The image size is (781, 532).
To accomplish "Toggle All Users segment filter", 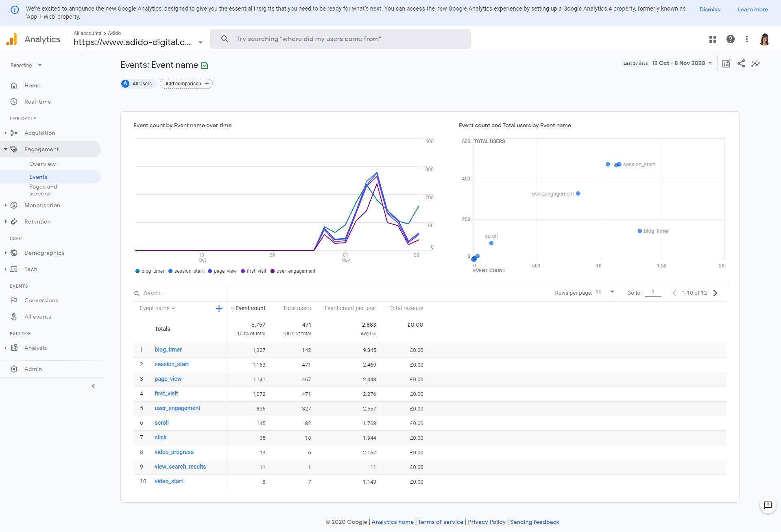I will 137,83.
